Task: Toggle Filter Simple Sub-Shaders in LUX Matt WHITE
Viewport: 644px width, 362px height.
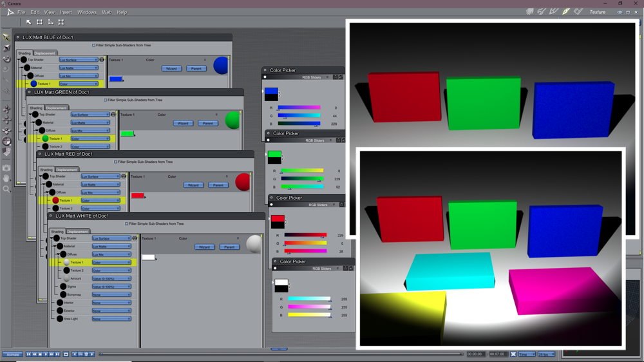Action: (126, 224)
